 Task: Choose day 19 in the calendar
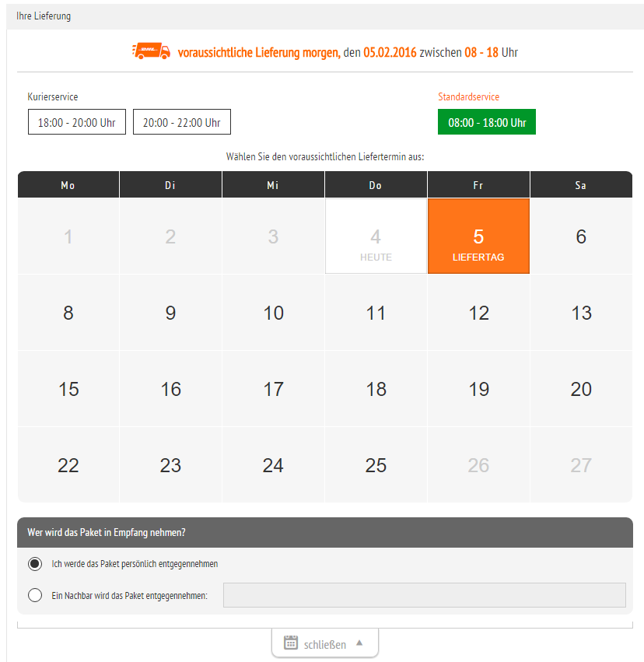[478, 389]
